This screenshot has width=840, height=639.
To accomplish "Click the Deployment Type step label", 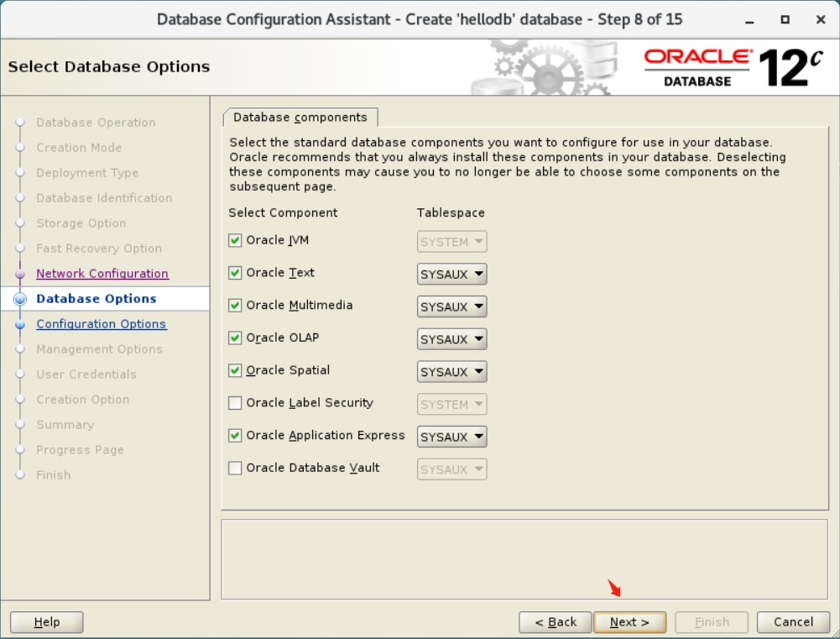I will click(87, 173).
